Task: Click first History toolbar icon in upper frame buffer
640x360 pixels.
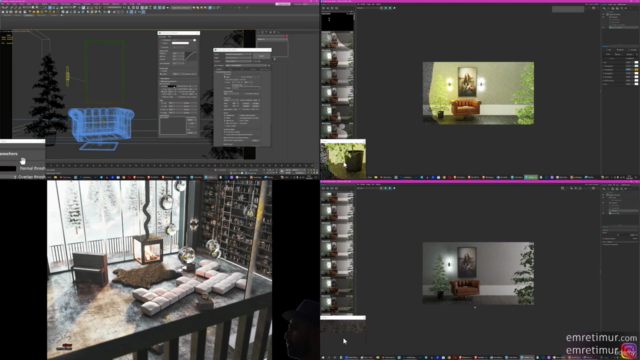Action: click(323, 8)
